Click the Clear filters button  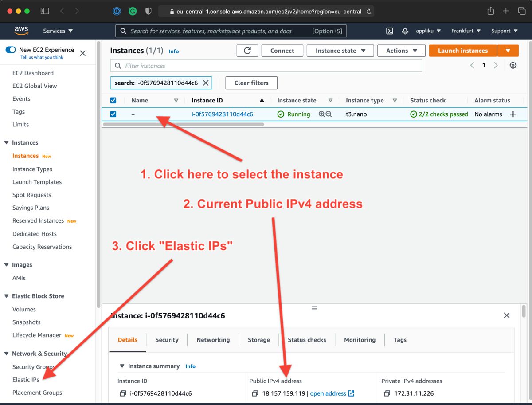[251, 83]
